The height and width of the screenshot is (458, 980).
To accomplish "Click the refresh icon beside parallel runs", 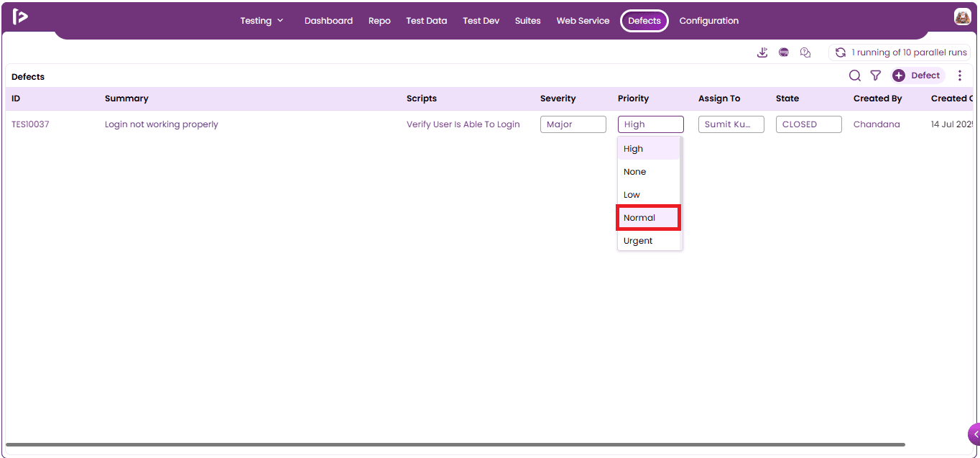I will [x=841, y=52].
